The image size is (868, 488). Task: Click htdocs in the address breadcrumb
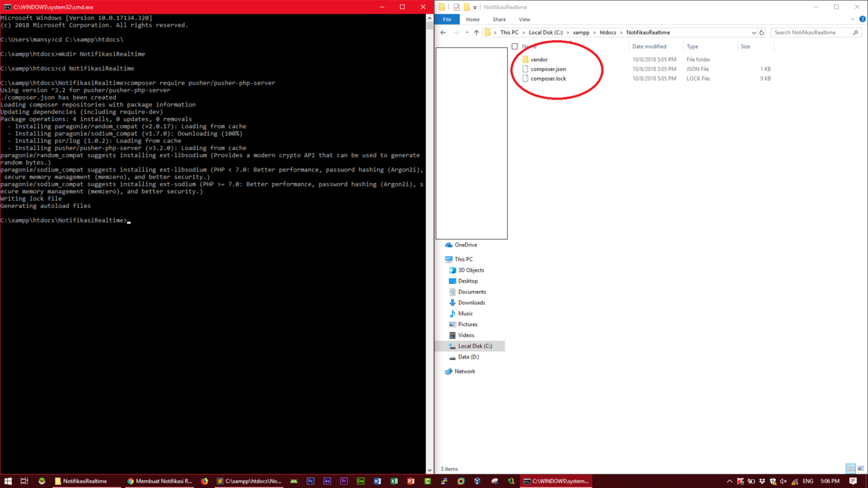click(x=608, y=33)
